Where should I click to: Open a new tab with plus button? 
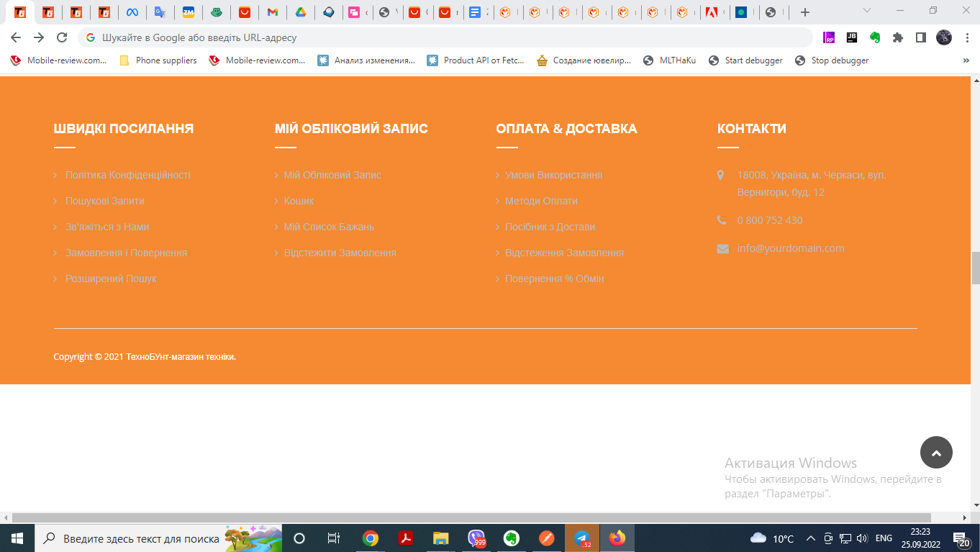click(x=805, y=12)
